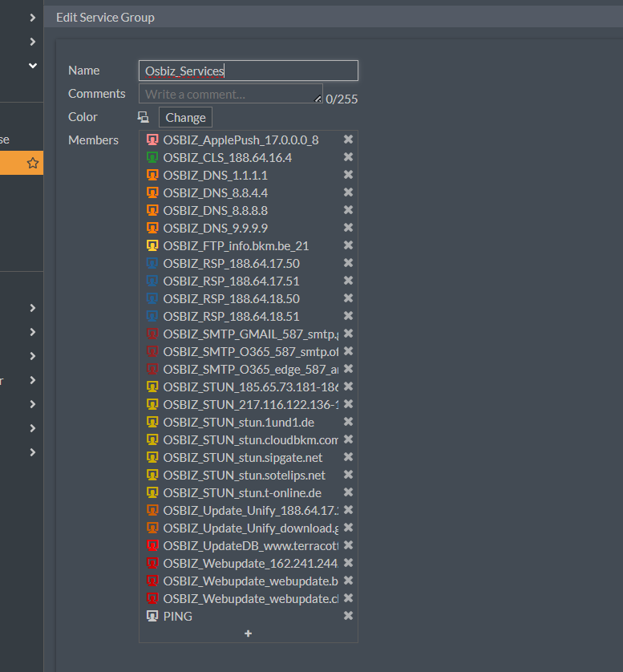Click the favorite star in sidebar

33,163
